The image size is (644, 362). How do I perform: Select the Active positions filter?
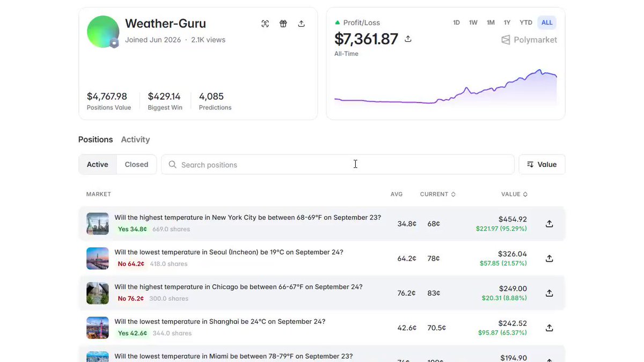tap(98, 165)
